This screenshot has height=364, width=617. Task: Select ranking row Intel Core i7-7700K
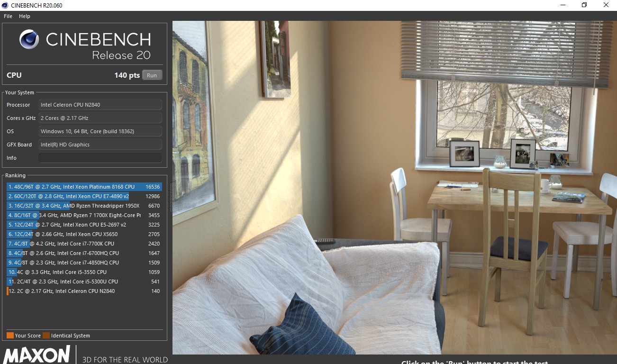pyautogui.click(x=84, y=244)
